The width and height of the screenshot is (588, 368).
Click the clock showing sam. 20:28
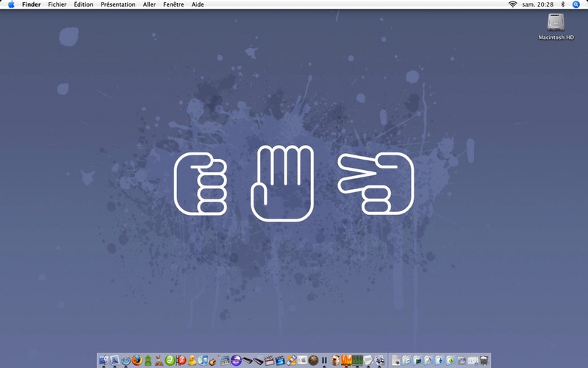538,4
